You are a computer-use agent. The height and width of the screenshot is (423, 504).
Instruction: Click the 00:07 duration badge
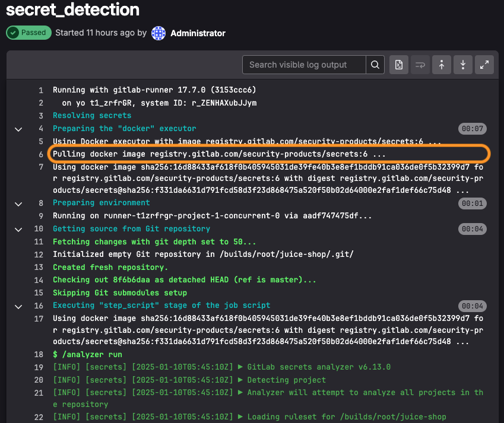click(x=472, y=129)
